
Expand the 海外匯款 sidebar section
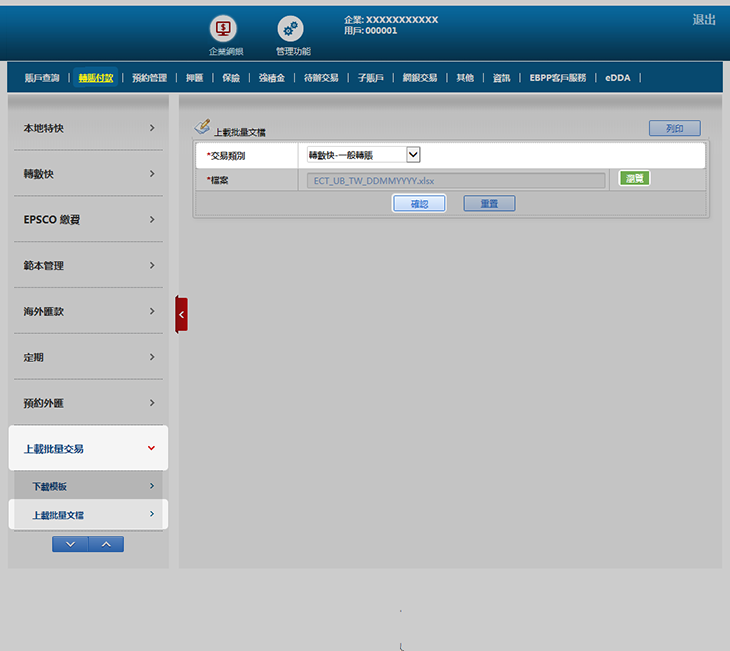pos(86,311)
